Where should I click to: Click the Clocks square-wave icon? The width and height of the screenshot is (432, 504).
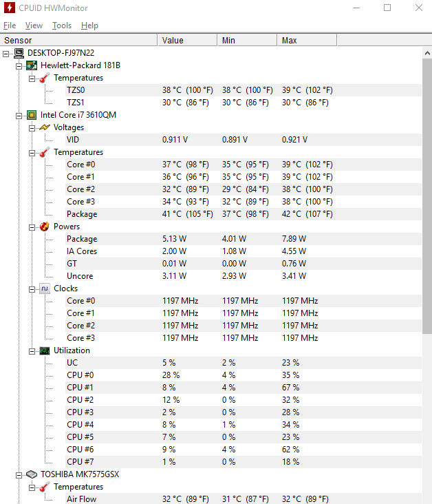click(45, 288)
